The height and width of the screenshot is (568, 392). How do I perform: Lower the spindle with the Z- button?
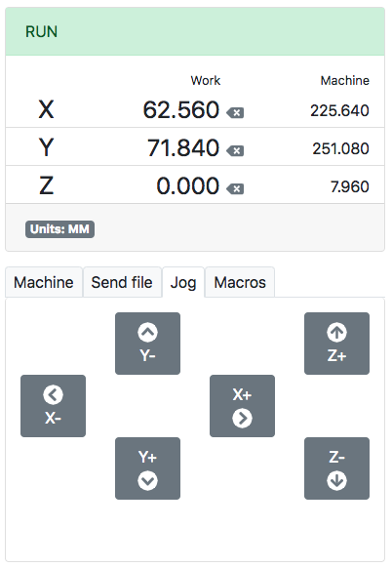tap(337, 468)
